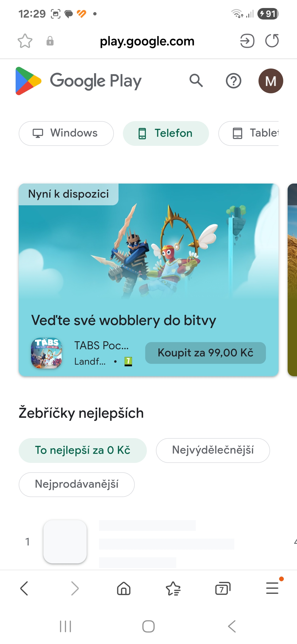Select To nejlepší za 0 Kč tab
This screenshot has width=297, height=644.
pos(83,451)
